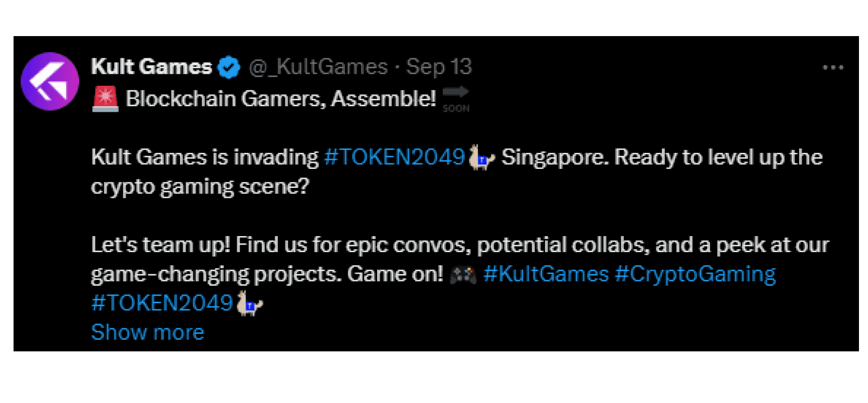868x403 pixels.
Task: Open the #TOKEN2049 hashtag on last line
Action: point(162,303)
